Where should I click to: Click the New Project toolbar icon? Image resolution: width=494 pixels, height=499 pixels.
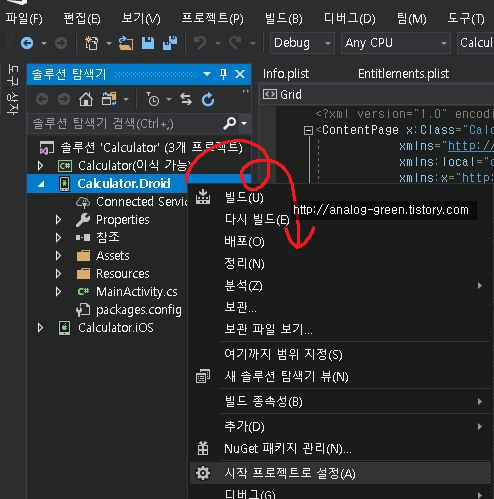coord(91,43)
